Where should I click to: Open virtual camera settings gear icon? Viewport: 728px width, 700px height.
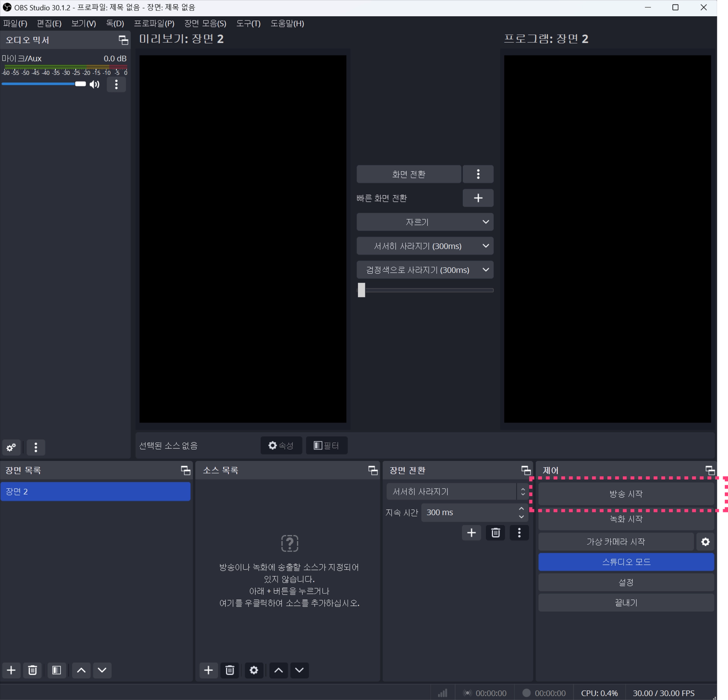point(705,542)
